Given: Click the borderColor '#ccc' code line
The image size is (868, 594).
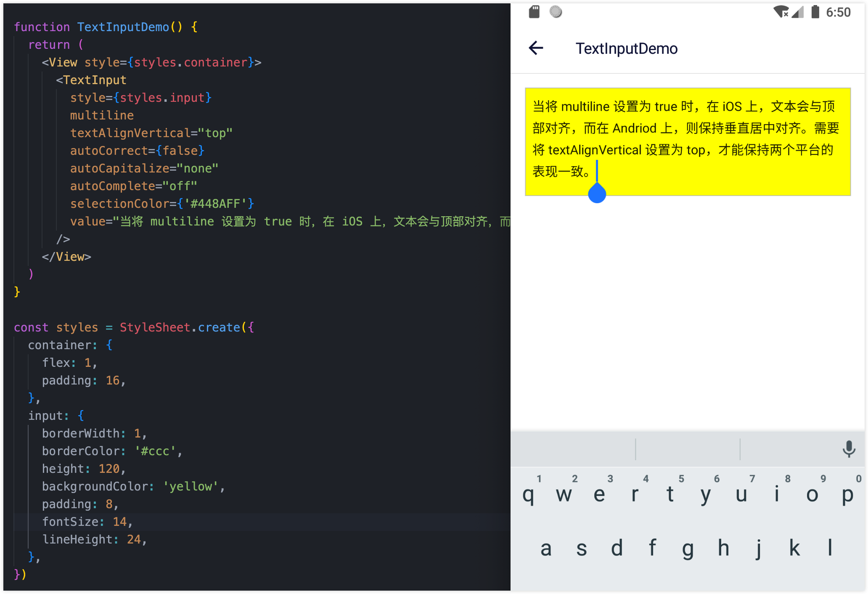Looking at the screenshot, I should (x=112, y=451).
